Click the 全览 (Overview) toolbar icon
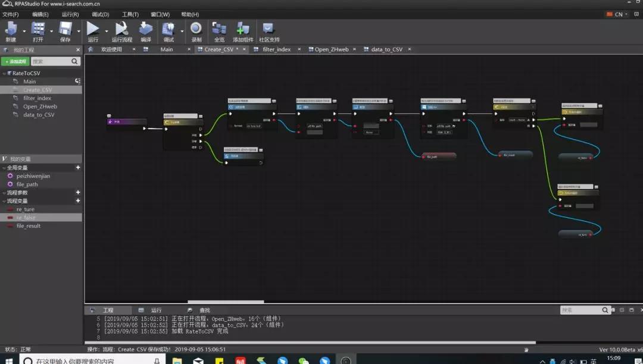This screenshot has width=643, height=364. [219, 29]
